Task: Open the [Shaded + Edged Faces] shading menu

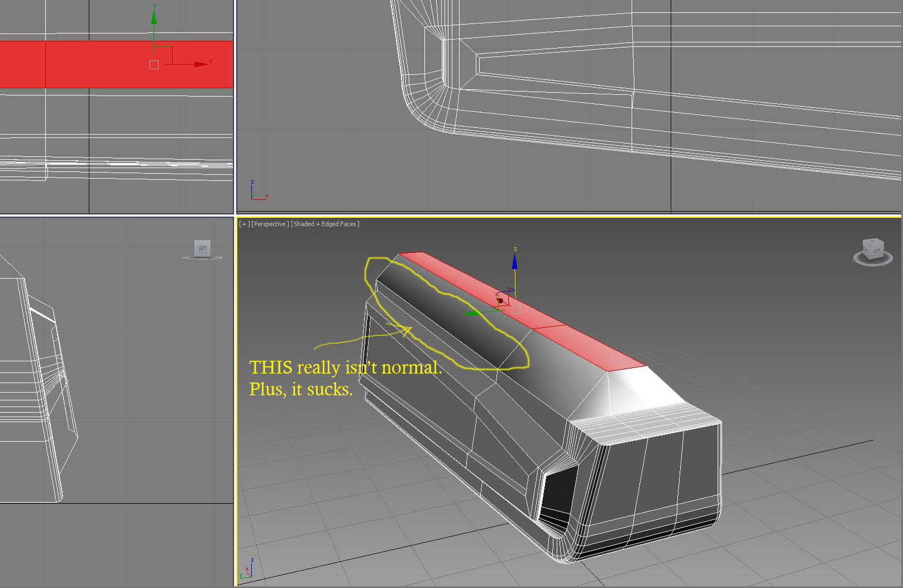Action: coord(325,224)
